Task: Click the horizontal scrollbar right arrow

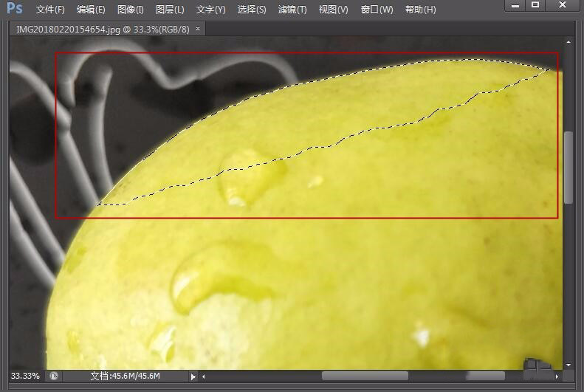Action: 557,376
